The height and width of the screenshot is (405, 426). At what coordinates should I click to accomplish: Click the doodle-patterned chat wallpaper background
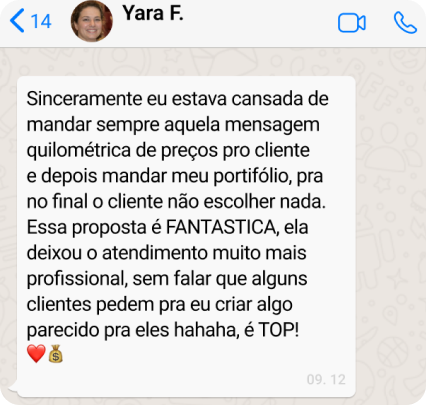pos(390,233)
